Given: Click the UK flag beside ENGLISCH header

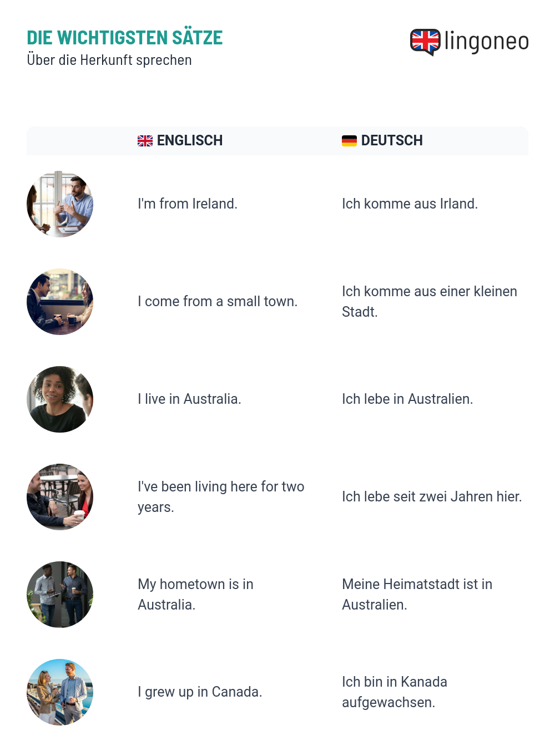Looking at the screenshot, I should [x=145, y=141].
